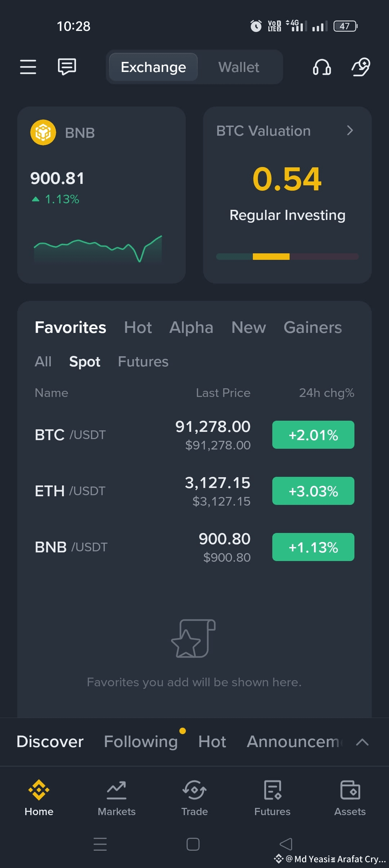Open the ETH /USDT pair row
The width and height of the screenshot is (389, 868).
coord(194,491)
